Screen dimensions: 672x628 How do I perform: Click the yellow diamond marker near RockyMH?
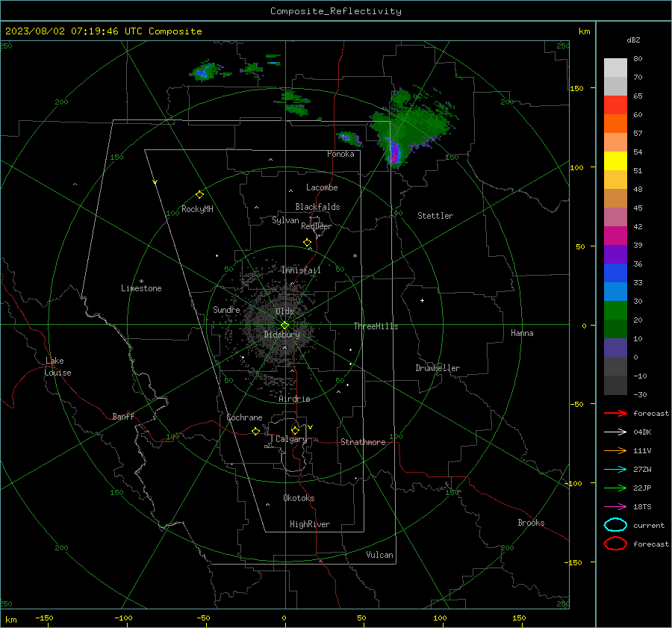click(x=199, y=195)
